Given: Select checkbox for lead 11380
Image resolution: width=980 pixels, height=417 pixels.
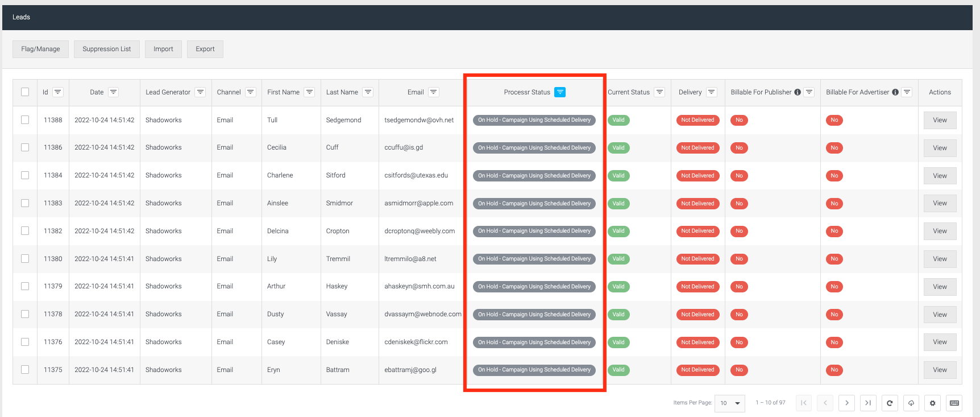Looking at the screenshot, I should [x=25, y=259].
